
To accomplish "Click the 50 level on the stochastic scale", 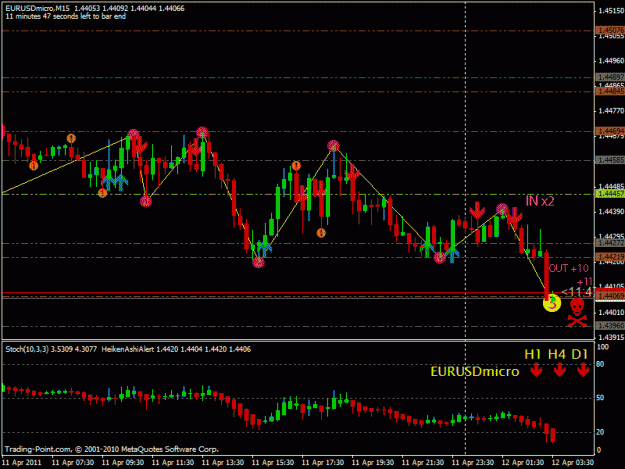I will [x=601, y=398].
